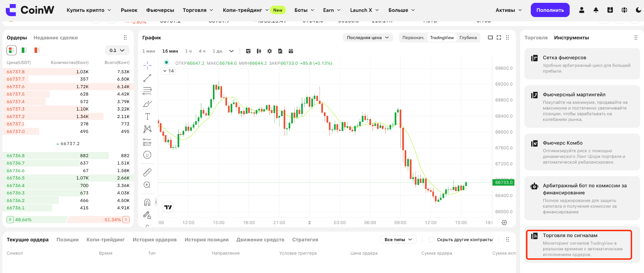
Task: Check Скрыть другие контракты checkbox
Action: coord(431,240)
